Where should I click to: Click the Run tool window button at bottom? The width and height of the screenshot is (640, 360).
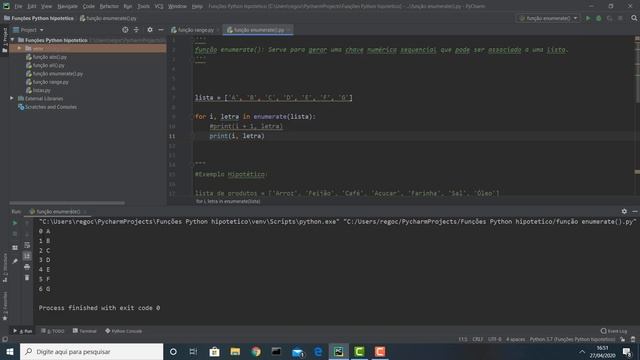[23, 331]
